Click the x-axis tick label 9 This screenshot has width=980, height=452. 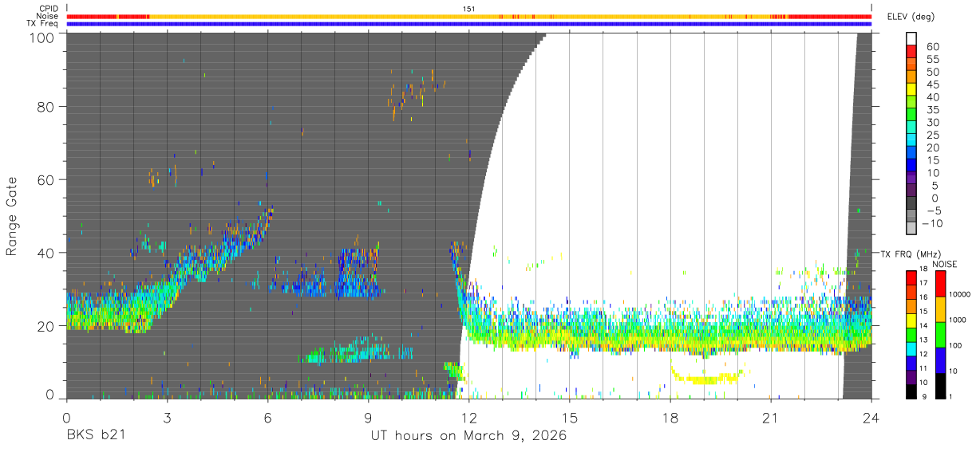368,418
